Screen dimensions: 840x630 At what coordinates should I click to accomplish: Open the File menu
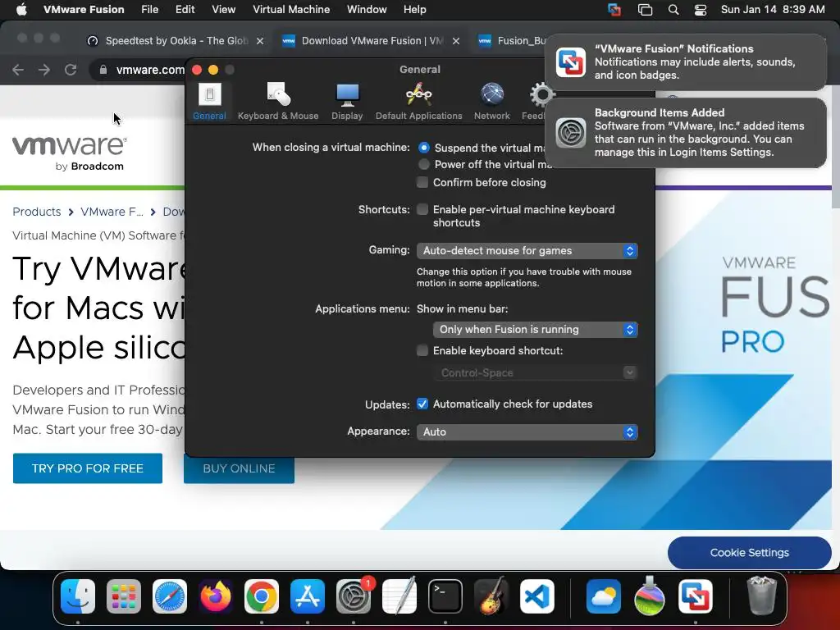pyautogui.click(x=149, y=10)
